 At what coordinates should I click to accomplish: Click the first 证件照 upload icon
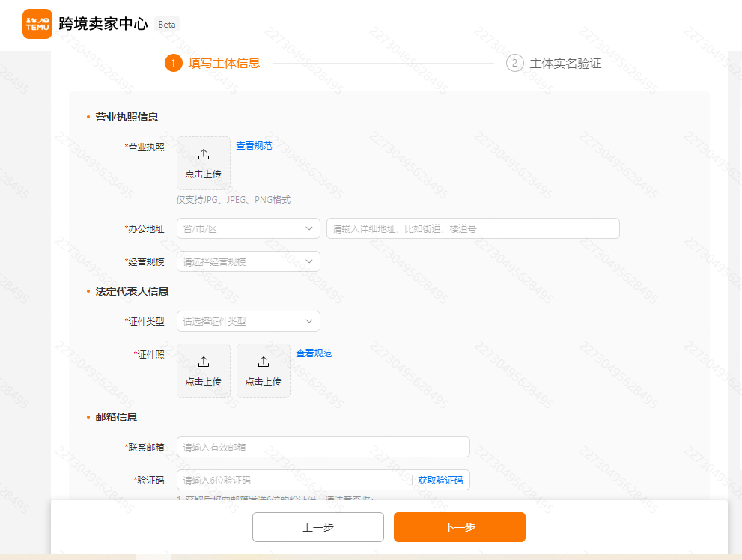point(203,370)
